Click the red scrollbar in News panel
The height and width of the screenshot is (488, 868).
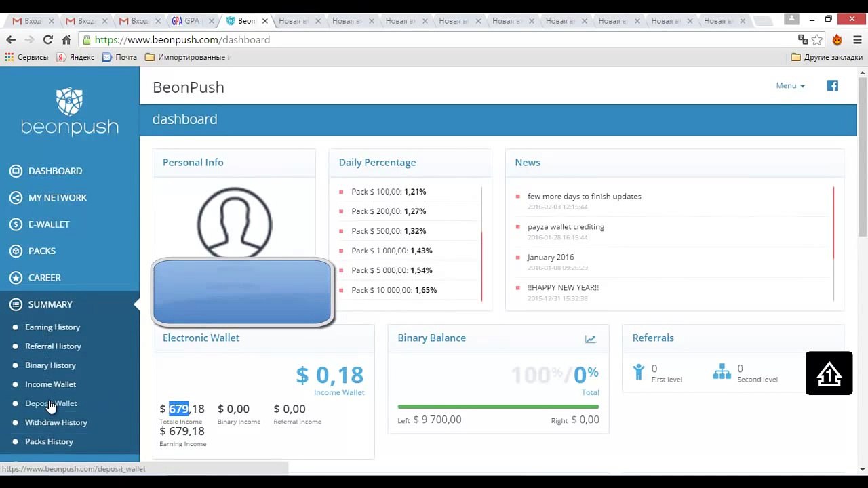(x=833, y=222)
